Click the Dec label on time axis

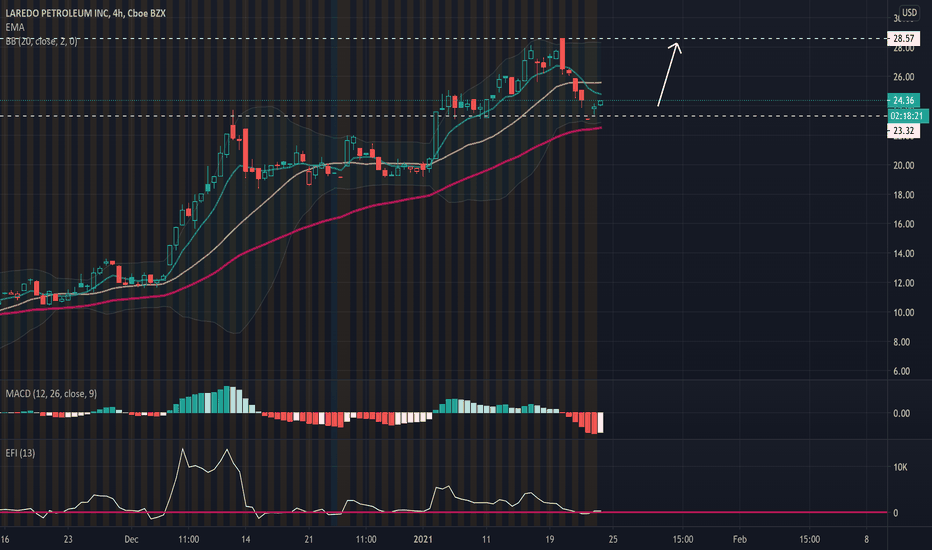[131, 539]
